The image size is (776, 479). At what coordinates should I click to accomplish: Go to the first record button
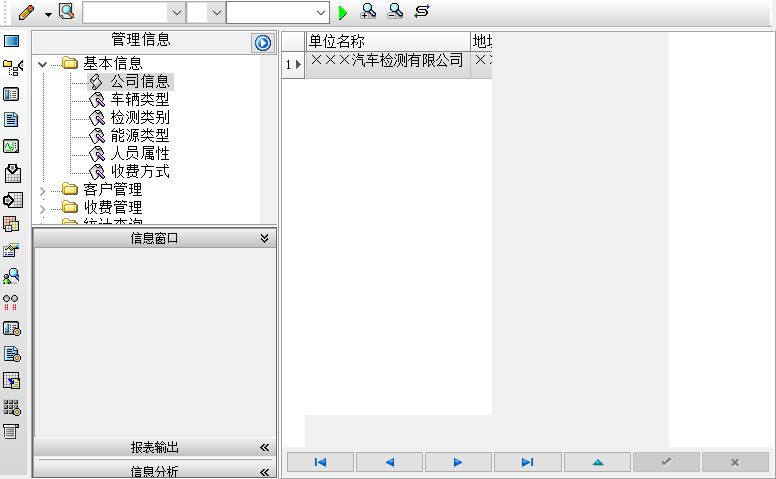pyautogui.click(x=320, y=462)
